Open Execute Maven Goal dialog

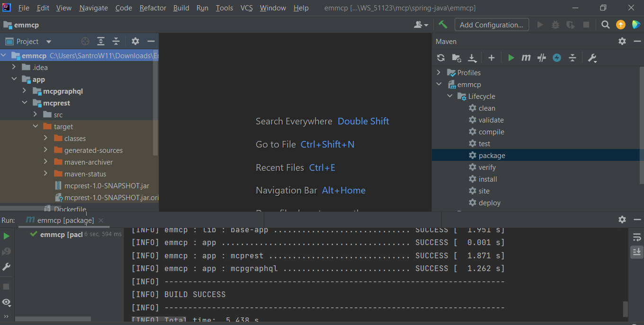tap(526, 58)
